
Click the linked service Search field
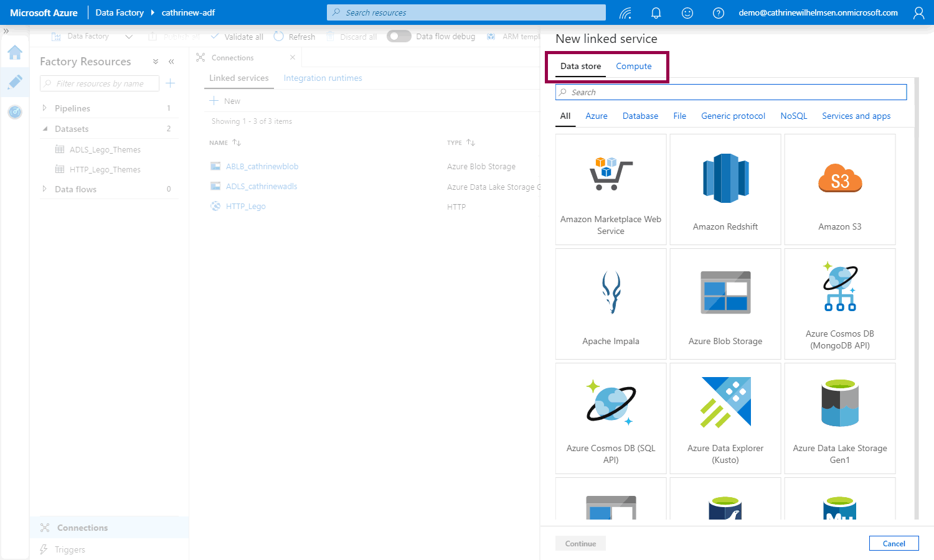pos(731,93)
